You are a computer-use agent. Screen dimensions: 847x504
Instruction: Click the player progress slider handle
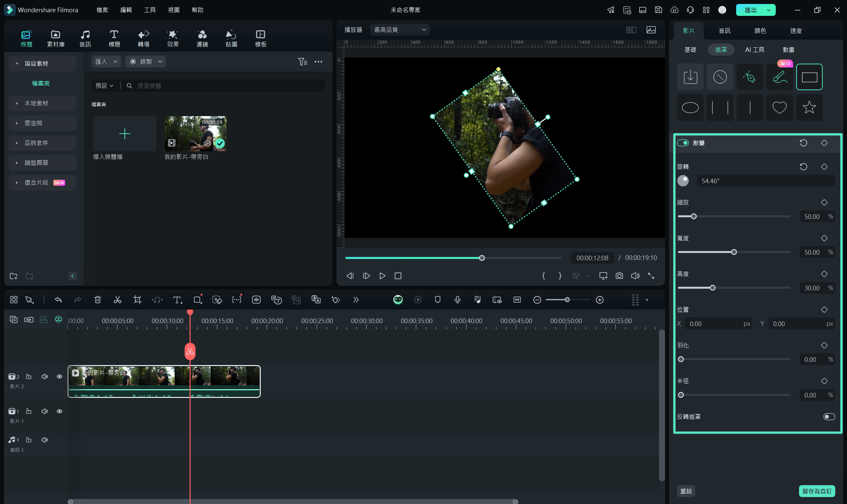point(481,258)
